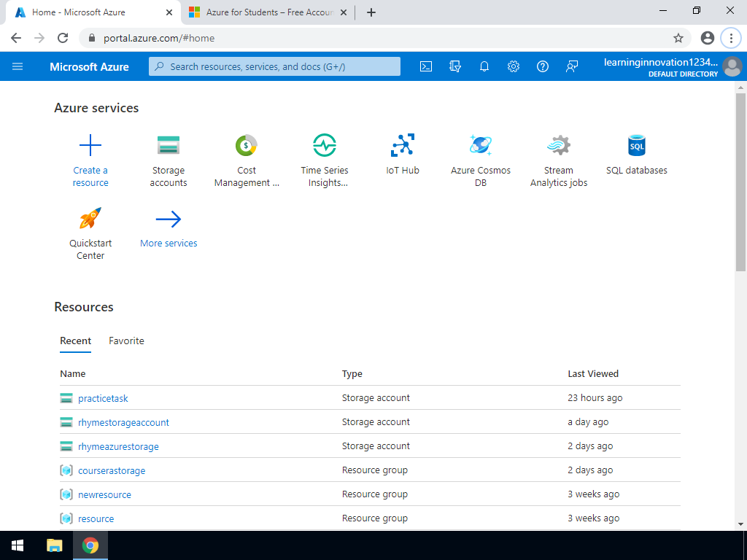Switch to the Favorite resources tab
Viewport: 747px width, 560px height.
click(126, 341)
